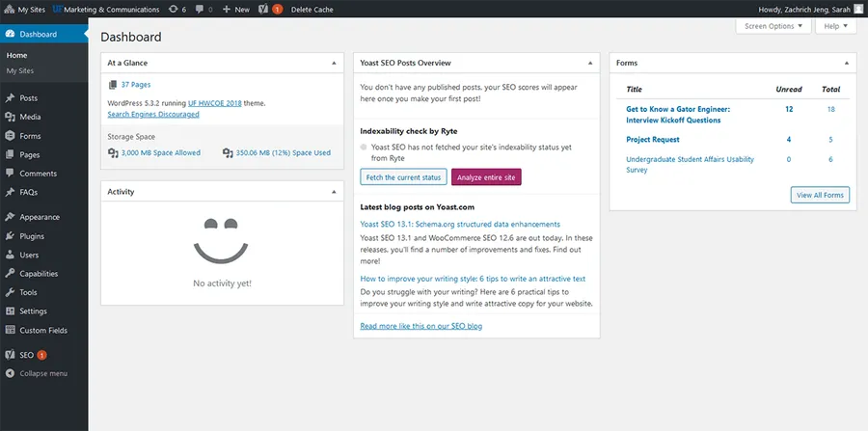Click the Custom Fields icon in sidebar
Image resolution: width=868 pixels, height=431 pixels.
tap(10, 331)
